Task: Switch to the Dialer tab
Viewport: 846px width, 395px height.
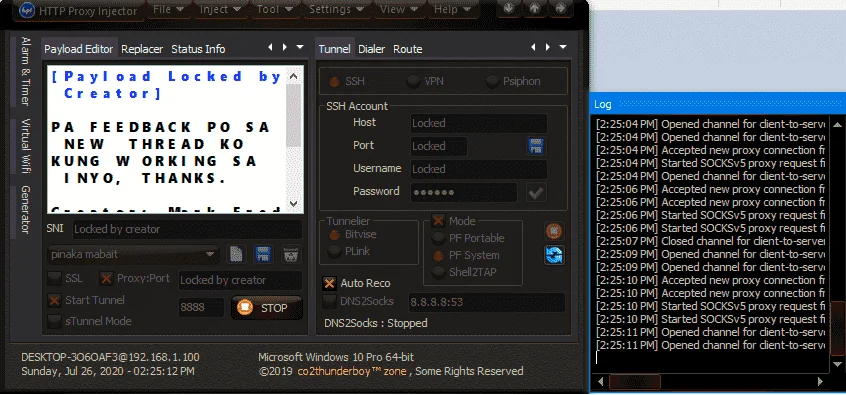Action: [x=372, y=49]
